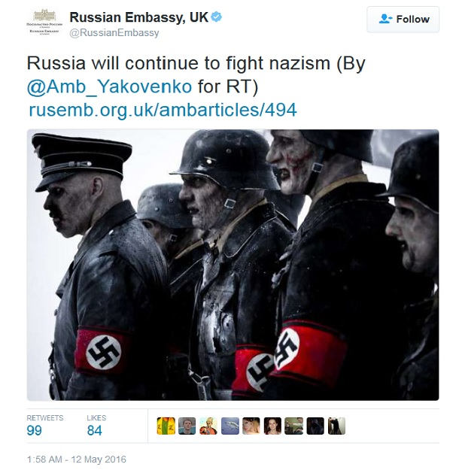The width and height of the screenshot is (459, 476).
Task: Open the Russian Embassy, UK display name
Action: click(138, 17)
